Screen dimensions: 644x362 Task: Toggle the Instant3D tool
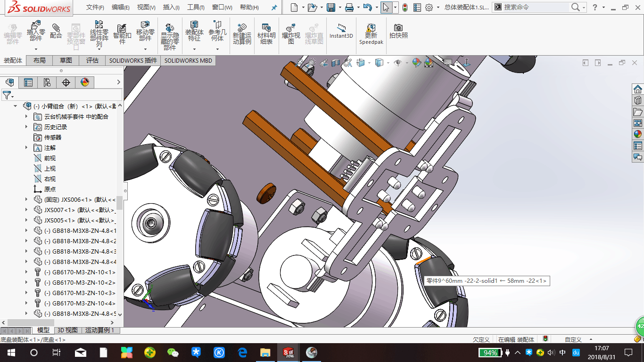(x=341, y=31)
